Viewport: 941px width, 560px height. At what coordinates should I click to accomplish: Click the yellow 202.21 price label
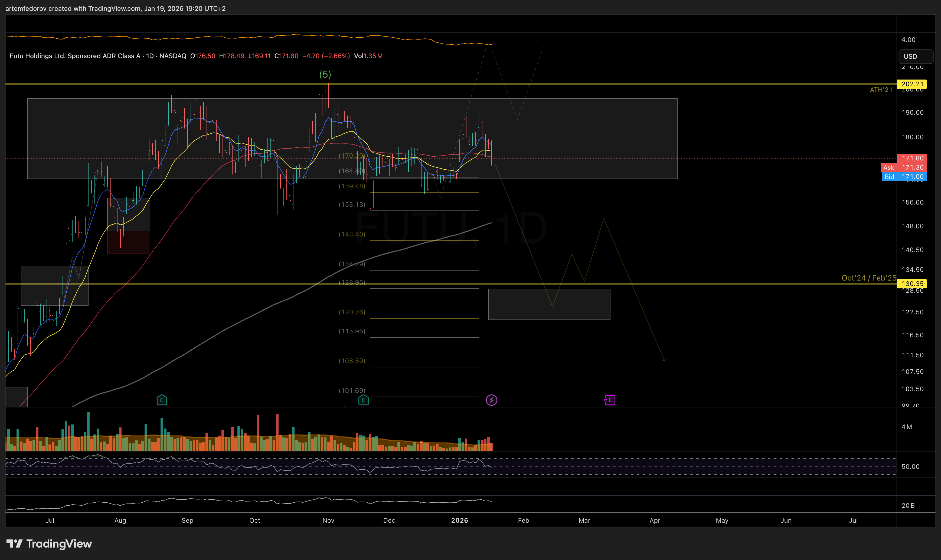coord(912,84)
